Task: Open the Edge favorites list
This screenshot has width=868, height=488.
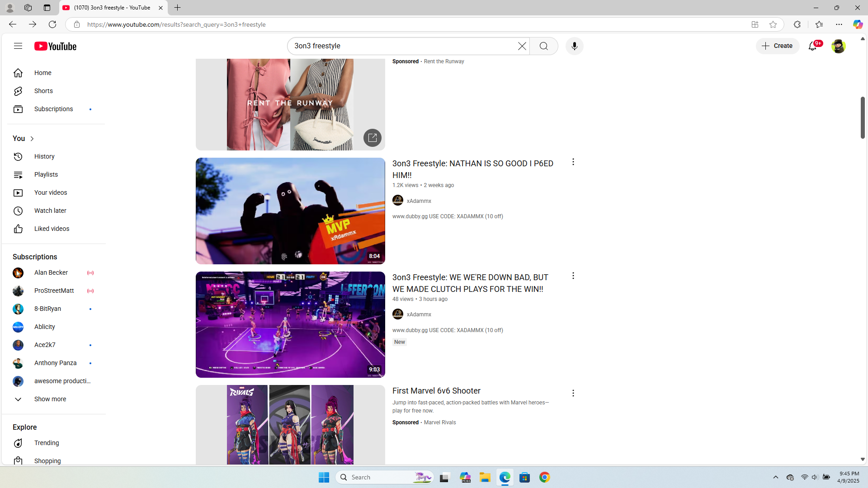Action: 819,24
